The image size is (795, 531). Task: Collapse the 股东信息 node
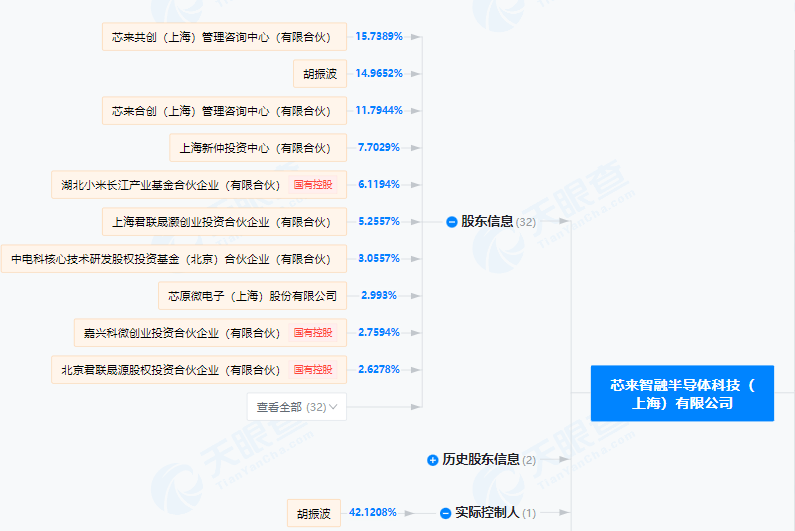[452, 222]
